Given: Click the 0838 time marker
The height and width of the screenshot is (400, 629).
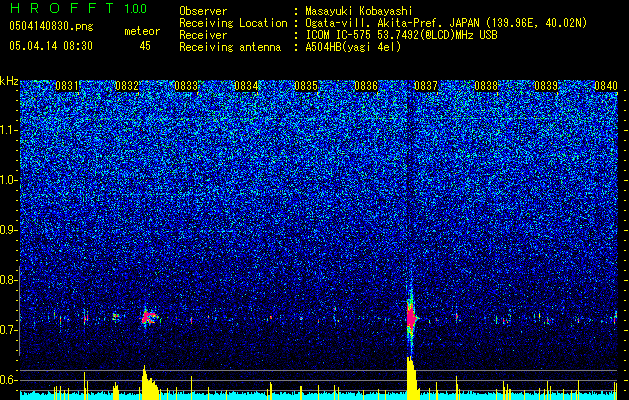Looking at the screenshot, I should tap(486, 86).
